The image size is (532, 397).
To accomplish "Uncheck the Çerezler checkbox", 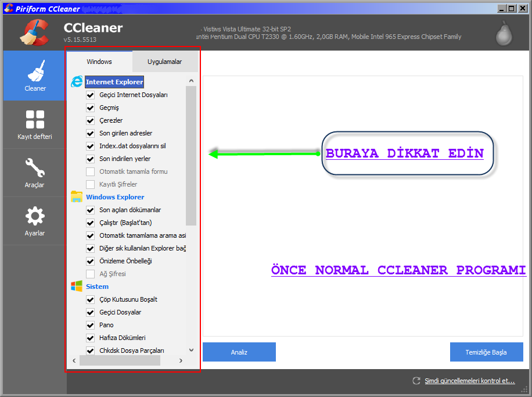I will point(90,120).
